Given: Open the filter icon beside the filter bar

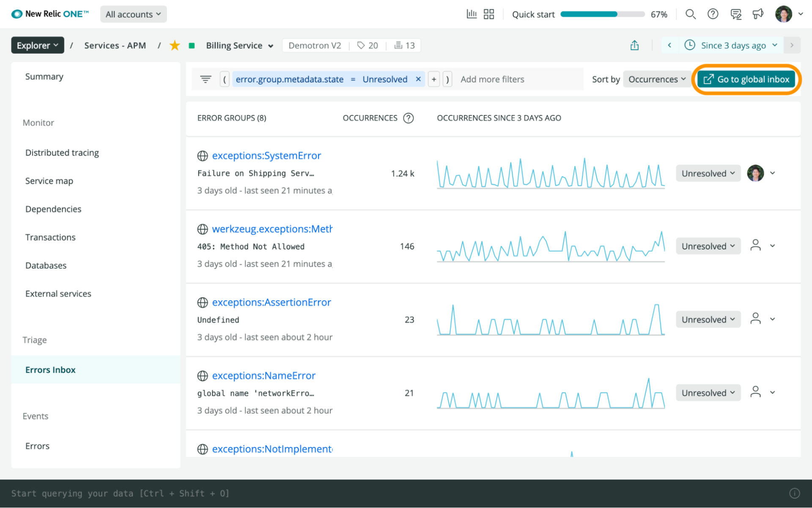Looking at the screenshot, I should 206,79.
